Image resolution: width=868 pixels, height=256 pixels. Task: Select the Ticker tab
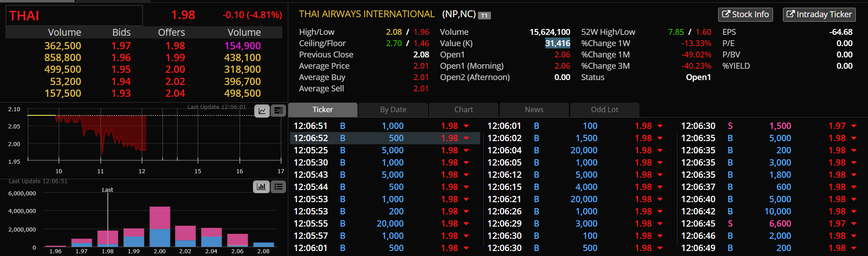(323, 110)
